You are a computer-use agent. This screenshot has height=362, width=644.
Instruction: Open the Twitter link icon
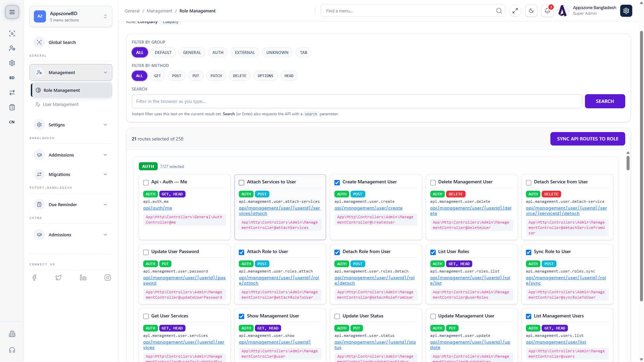tap(59, 278)
